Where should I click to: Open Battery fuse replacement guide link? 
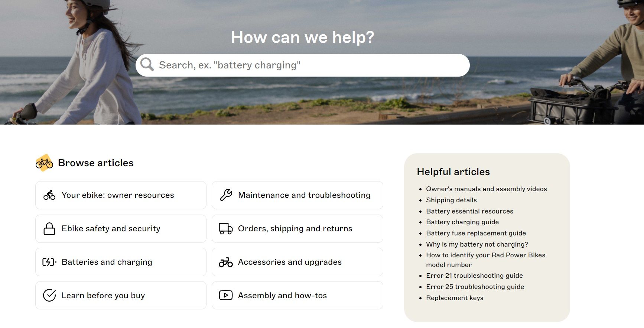pyautogui.click(x=476, y=233)
